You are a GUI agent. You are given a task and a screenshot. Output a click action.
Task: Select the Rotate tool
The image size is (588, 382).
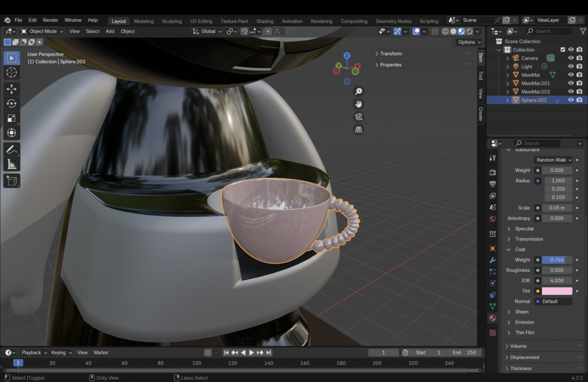[11, 103]
